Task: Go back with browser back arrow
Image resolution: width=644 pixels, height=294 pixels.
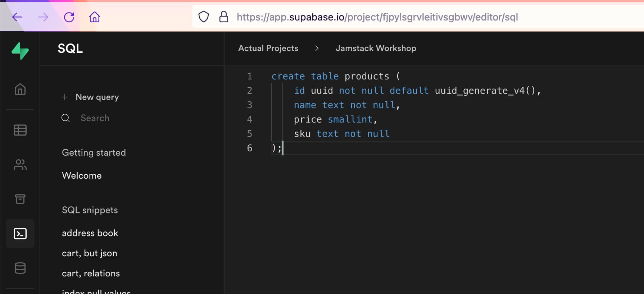Action: tap(17, 17)
